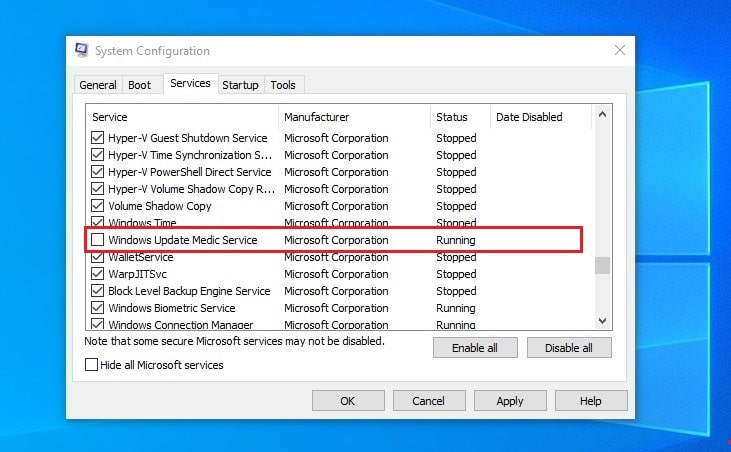Select Hyper-V Guest Shutdown Service name

[188, 138]
